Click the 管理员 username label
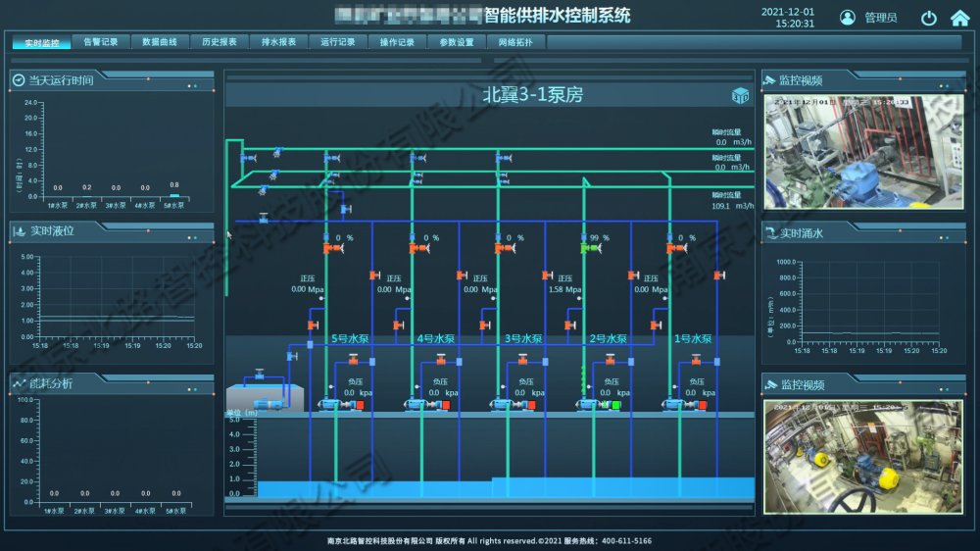 (x=880, y=18)
